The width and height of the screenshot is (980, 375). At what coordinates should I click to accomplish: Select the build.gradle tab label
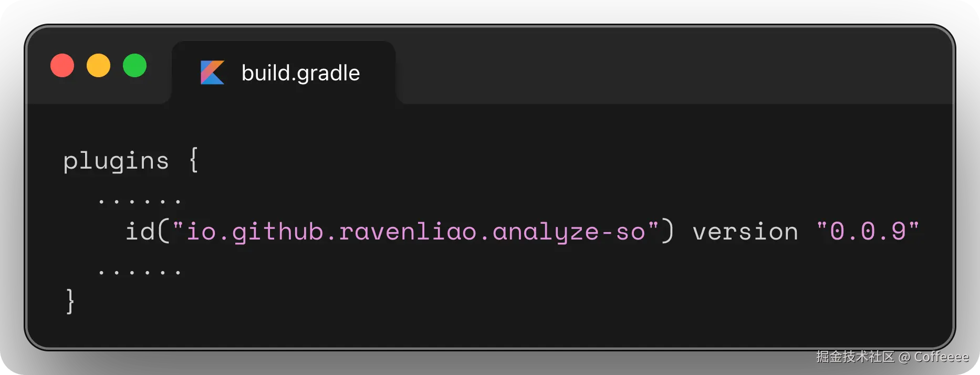[300, 73]
